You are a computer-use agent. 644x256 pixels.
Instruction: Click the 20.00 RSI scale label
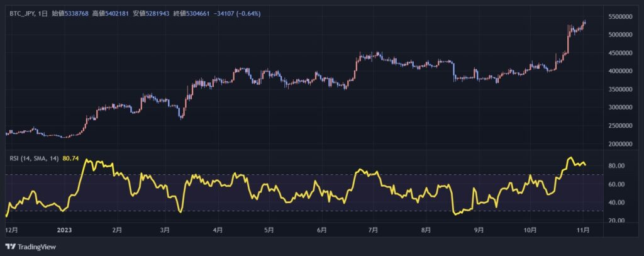click(x=616, y=221)
